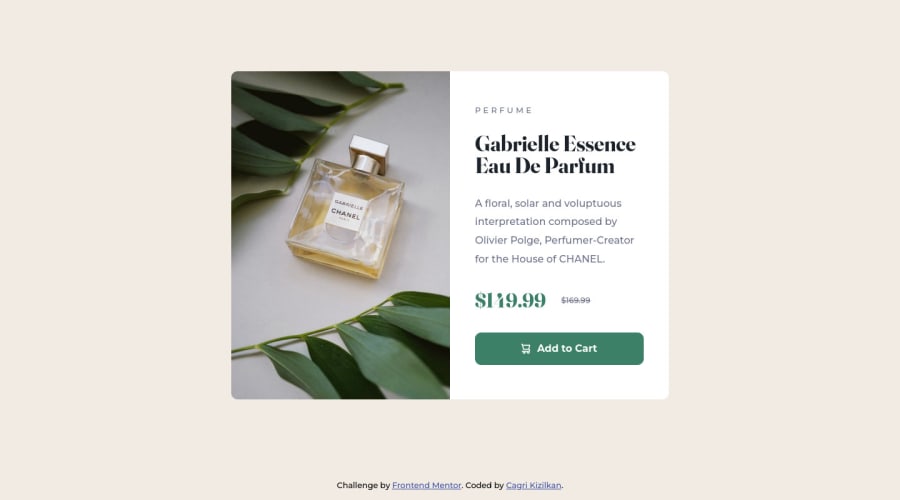Click the $149.99 sale price

[x=510, y=300]
